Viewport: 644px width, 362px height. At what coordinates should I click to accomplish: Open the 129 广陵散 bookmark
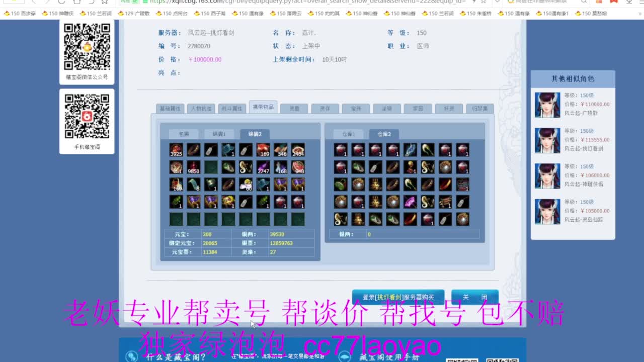[133, 14]
